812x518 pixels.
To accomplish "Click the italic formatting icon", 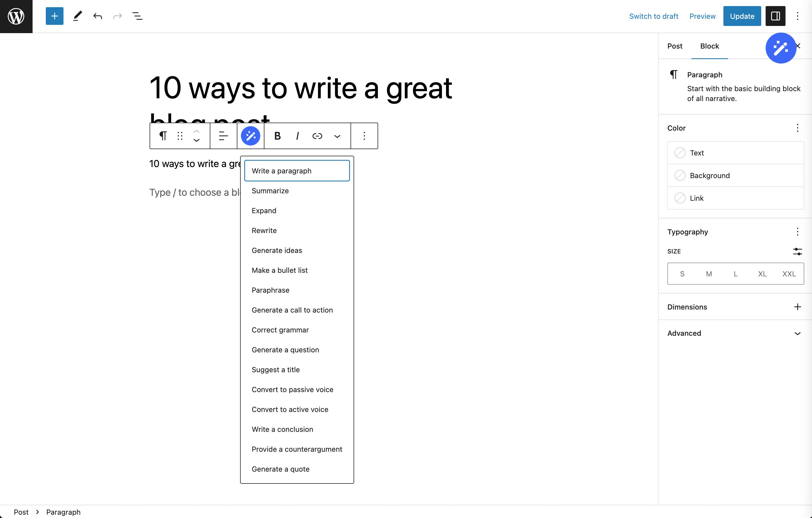I will 297,136.
